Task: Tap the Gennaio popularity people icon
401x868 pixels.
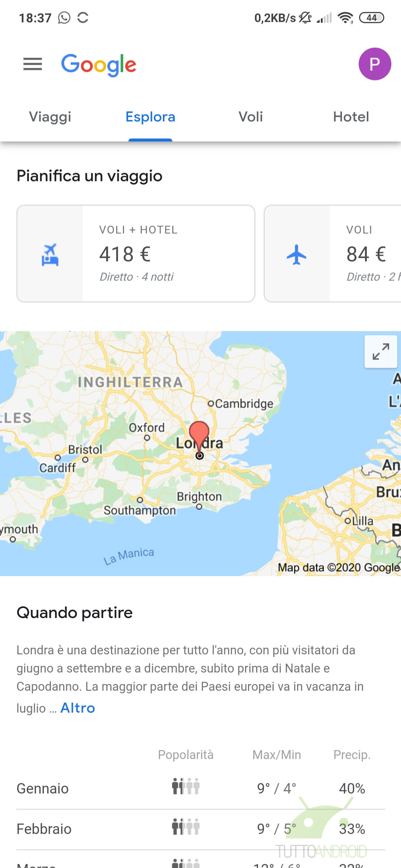Action: point(186,786)
